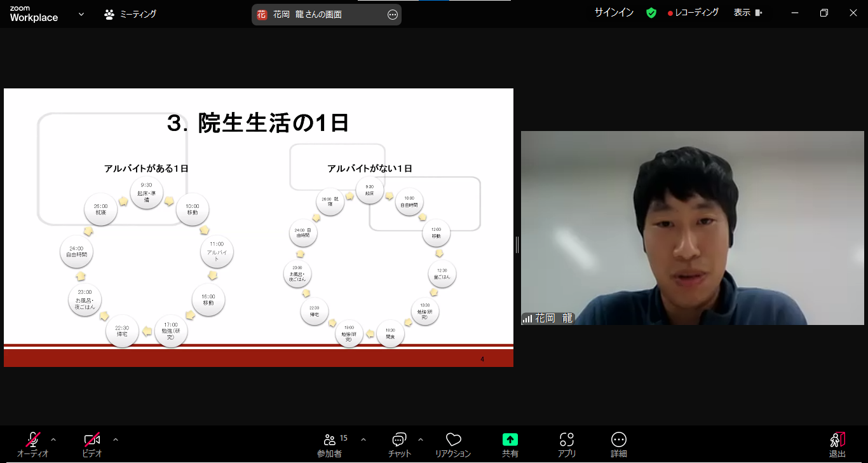Expand audio options chevron

(x=53, y=439)
